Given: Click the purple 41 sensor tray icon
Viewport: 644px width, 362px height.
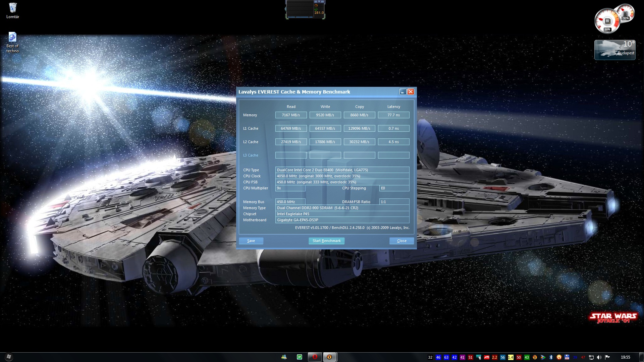Looking at the screenshot, I should [x=463, y=357].
